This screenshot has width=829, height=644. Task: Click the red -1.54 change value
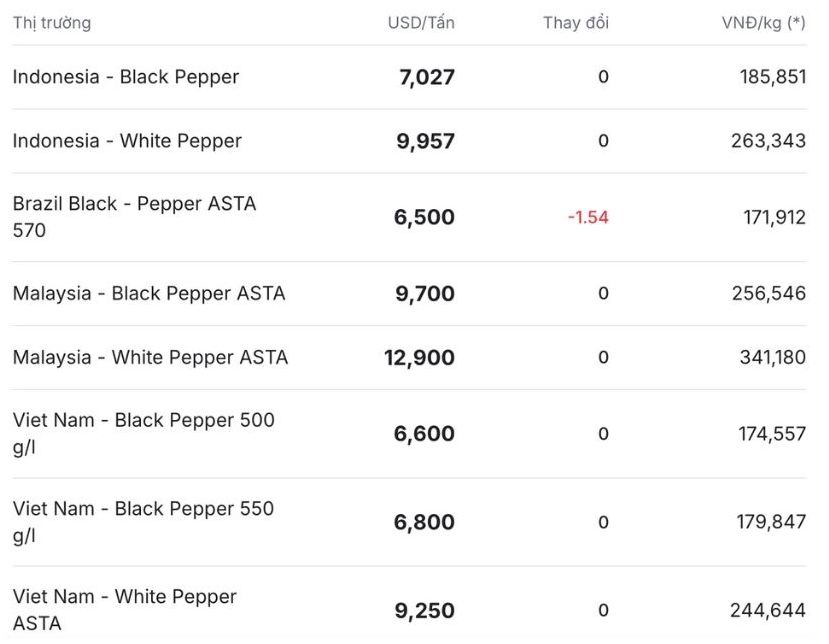pyautogui.click(x=588, y=217)
